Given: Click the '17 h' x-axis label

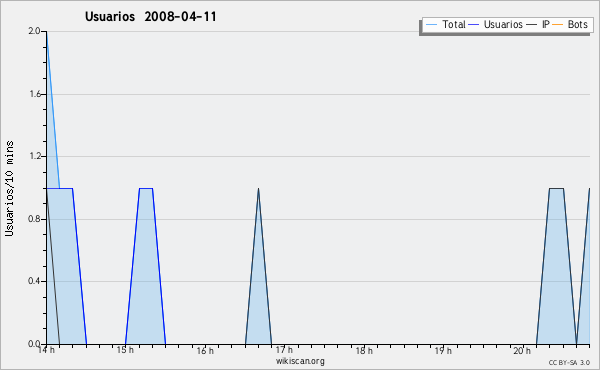Looking at the screenshot, I should point(284,350).
